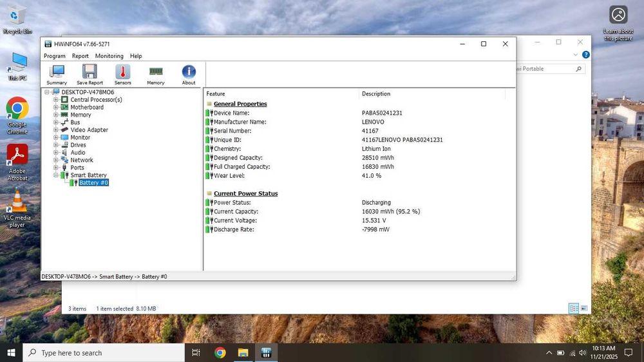
Task: Click the General Properties heading
Action: point(240,104)
